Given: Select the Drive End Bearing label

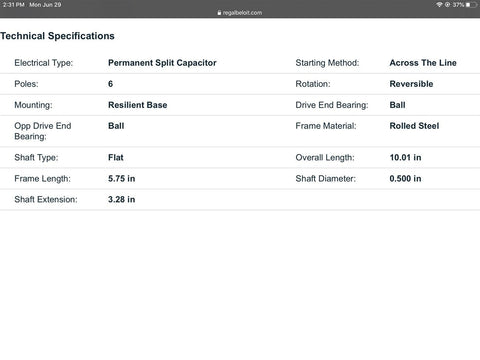Looking at the screenshot, I should point(332,105).
